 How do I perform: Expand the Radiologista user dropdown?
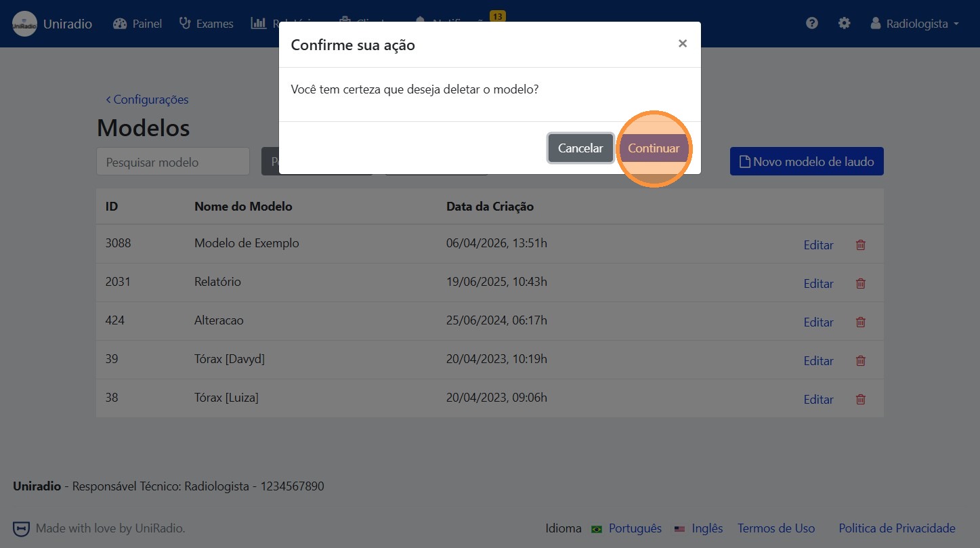pyautogui.click(x=914, y=24)
